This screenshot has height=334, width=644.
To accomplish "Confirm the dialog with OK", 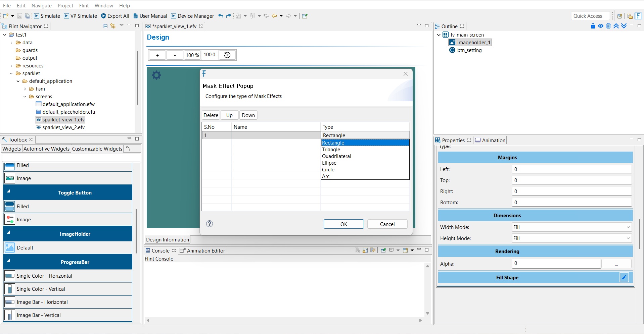I will tap(344, 224).
